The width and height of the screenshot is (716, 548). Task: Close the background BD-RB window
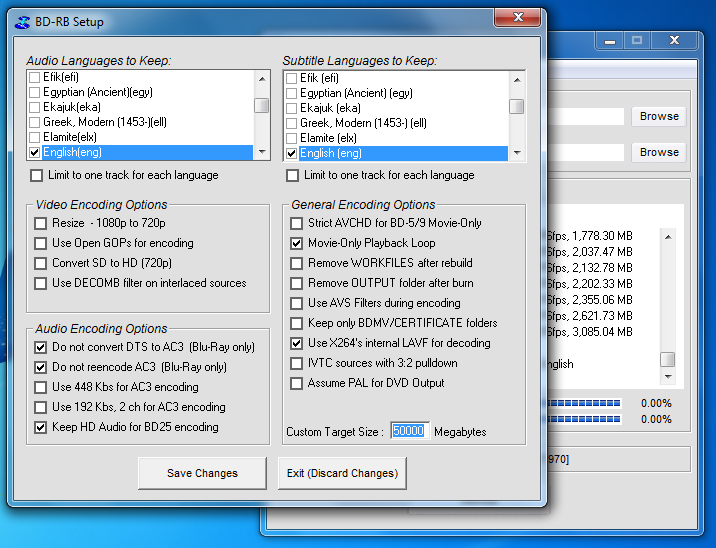click(x=674, y=41)
